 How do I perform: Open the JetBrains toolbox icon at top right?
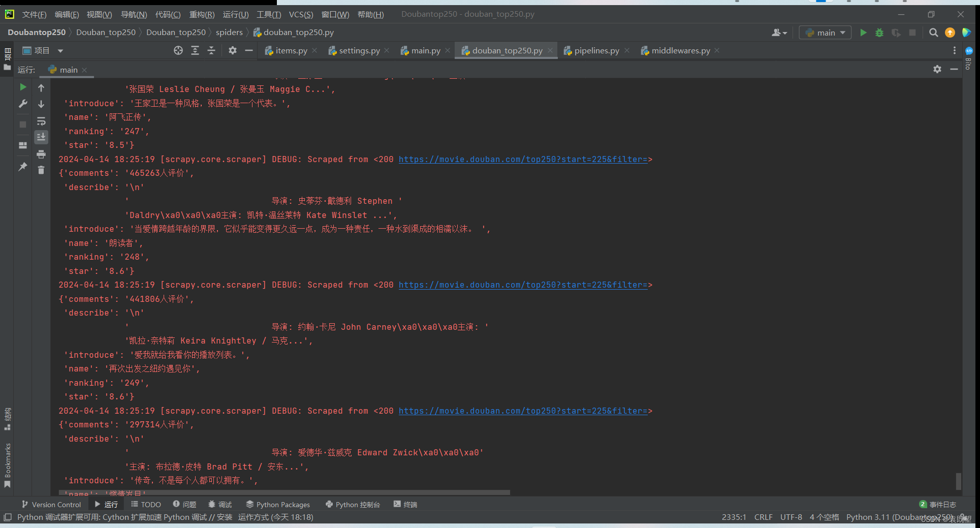pyautogui.click(x=966, y=33)
